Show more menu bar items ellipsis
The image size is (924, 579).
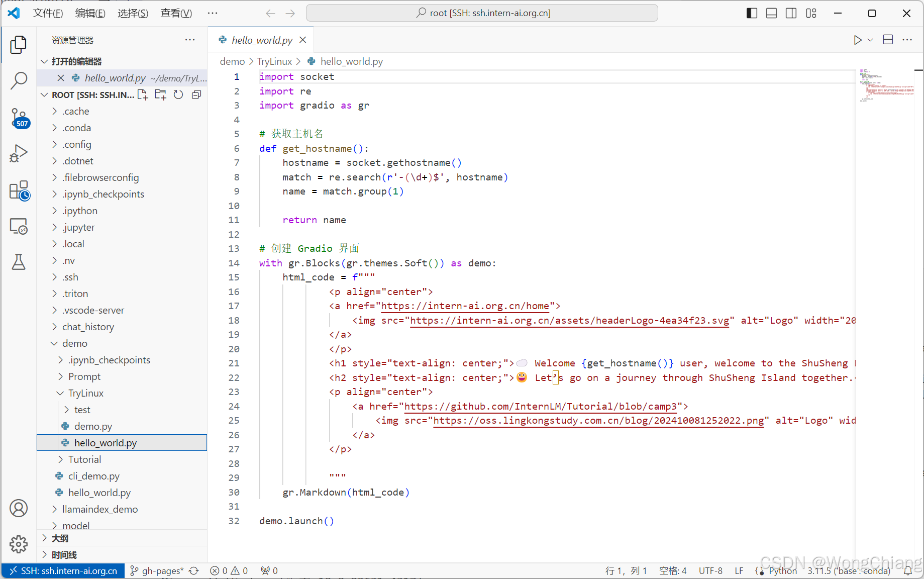pos(213,13)
